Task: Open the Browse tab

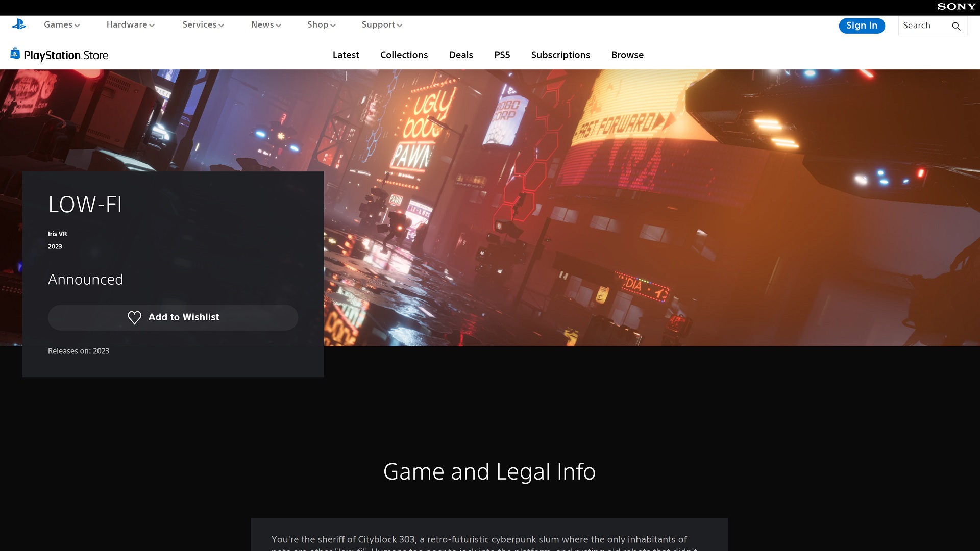Action: point(627,55)
